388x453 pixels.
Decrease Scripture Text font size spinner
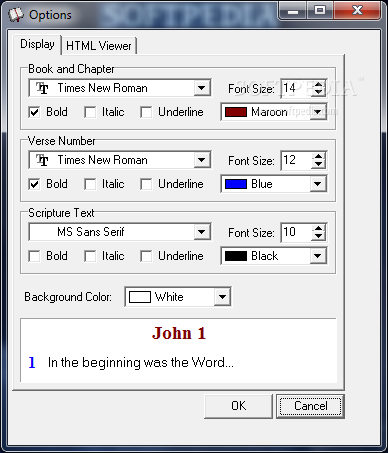point(319,236)
